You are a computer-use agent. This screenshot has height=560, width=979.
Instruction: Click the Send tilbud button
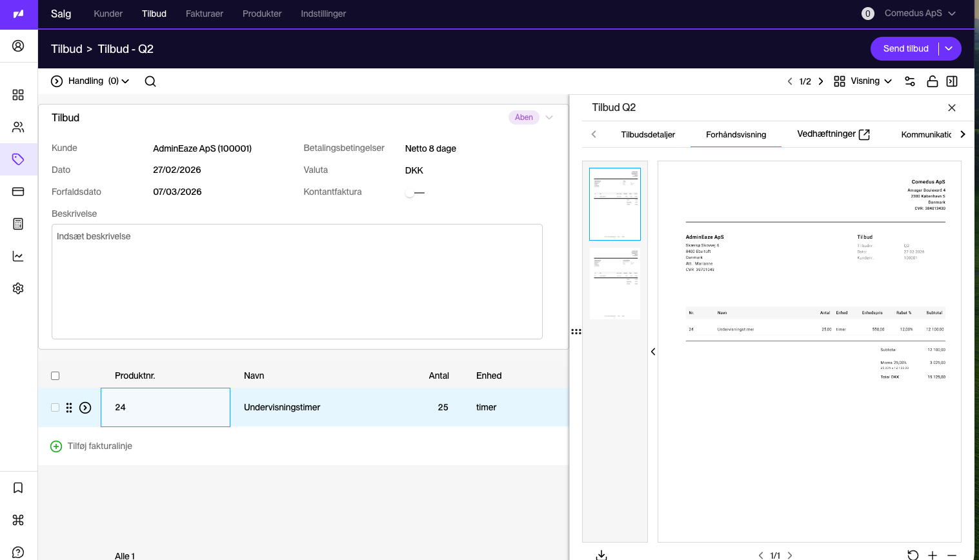click(x=905, y=48)
